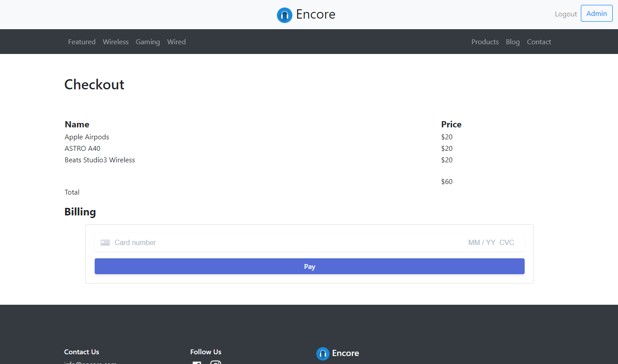
Task: Open the Instagram icon under Follow Us
Action: pyautogui.click(x=215, y=362)
